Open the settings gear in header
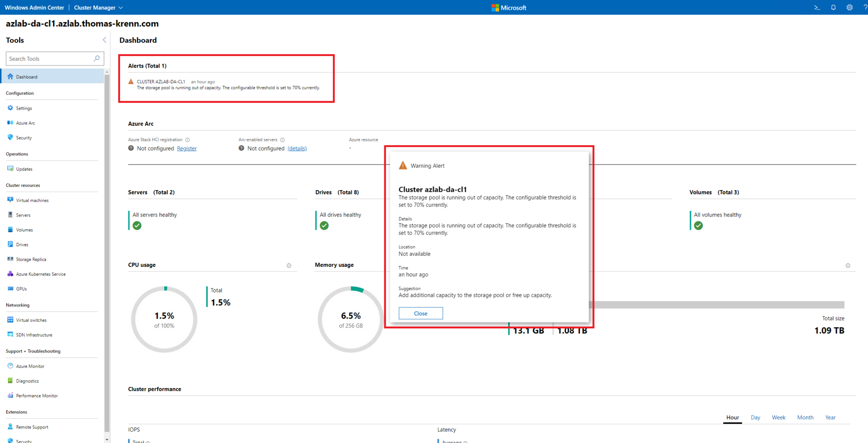 click(850, 8)
